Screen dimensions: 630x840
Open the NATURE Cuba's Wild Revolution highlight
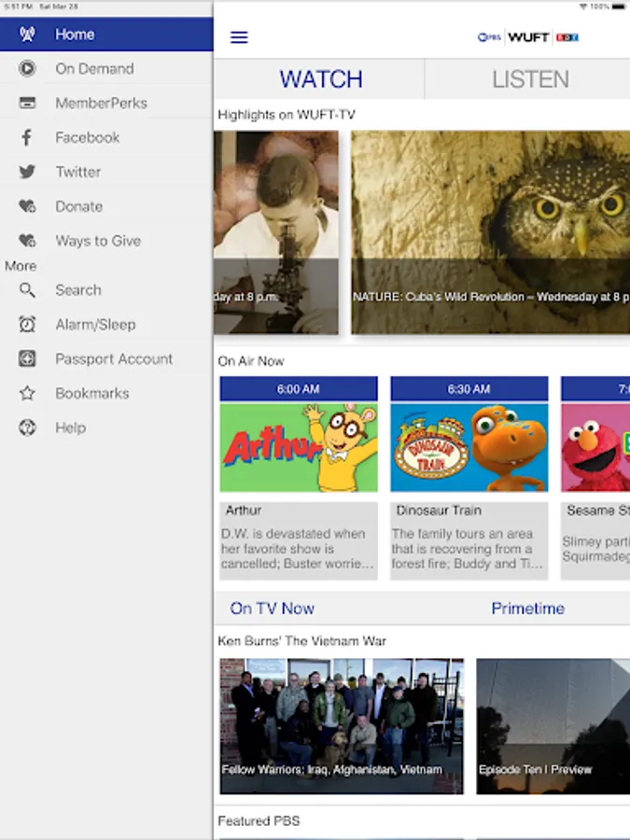tap(490, 232)
